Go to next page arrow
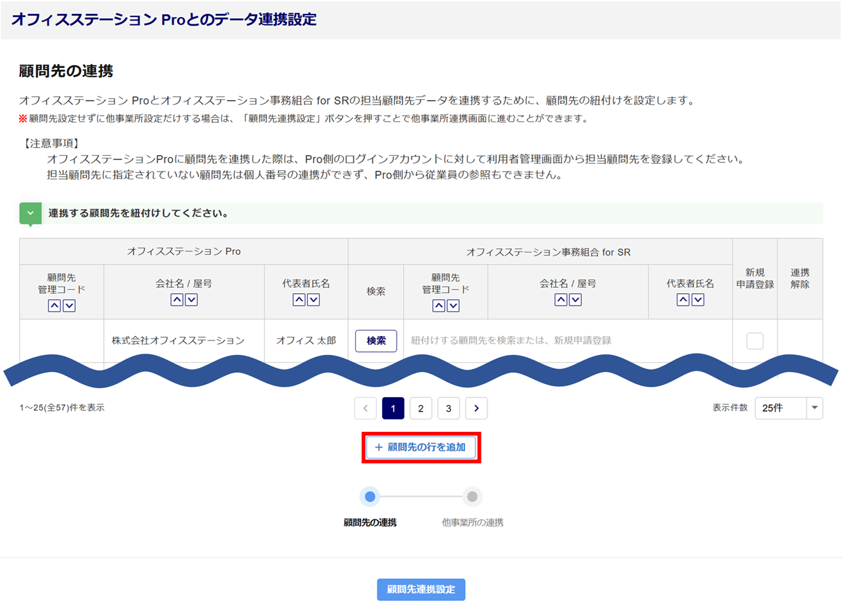 tap(476, 408)
